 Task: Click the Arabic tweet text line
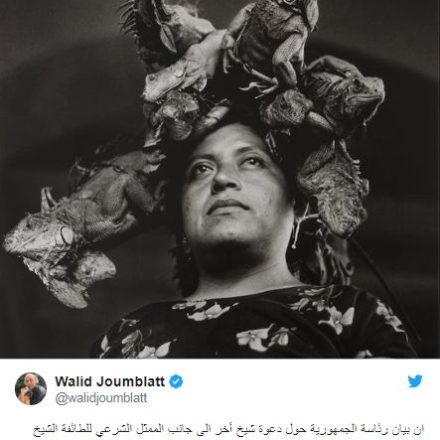tap(229, 428)
